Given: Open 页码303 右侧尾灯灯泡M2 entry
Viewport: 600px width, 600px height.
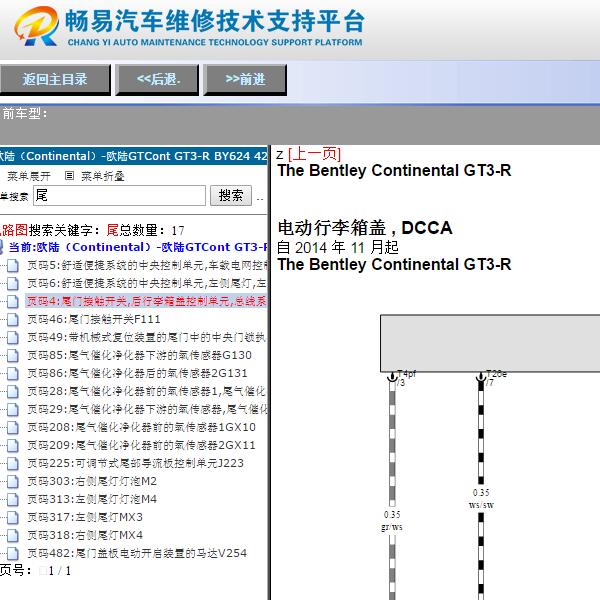Looking at the screenshot, I should coord(92,481).
